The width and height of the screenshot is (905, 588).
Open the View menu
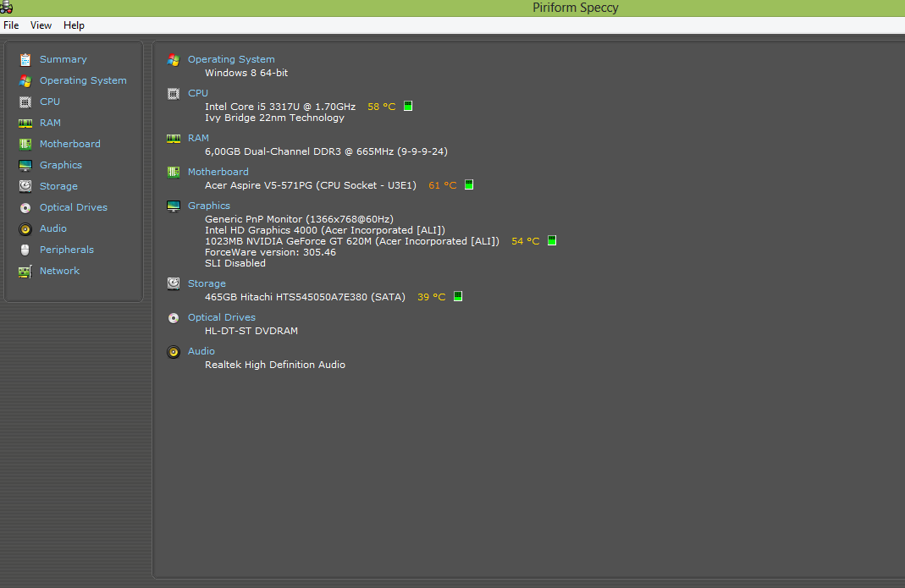(x=41, y=25)
